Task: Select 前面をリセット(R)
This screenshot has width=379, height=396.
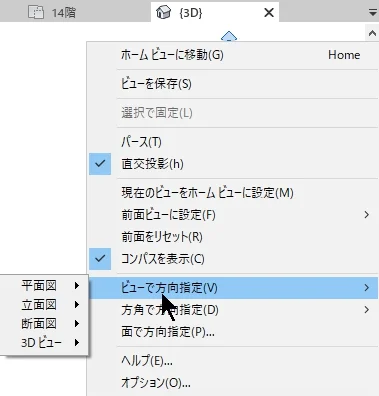Action: point(233,237)
